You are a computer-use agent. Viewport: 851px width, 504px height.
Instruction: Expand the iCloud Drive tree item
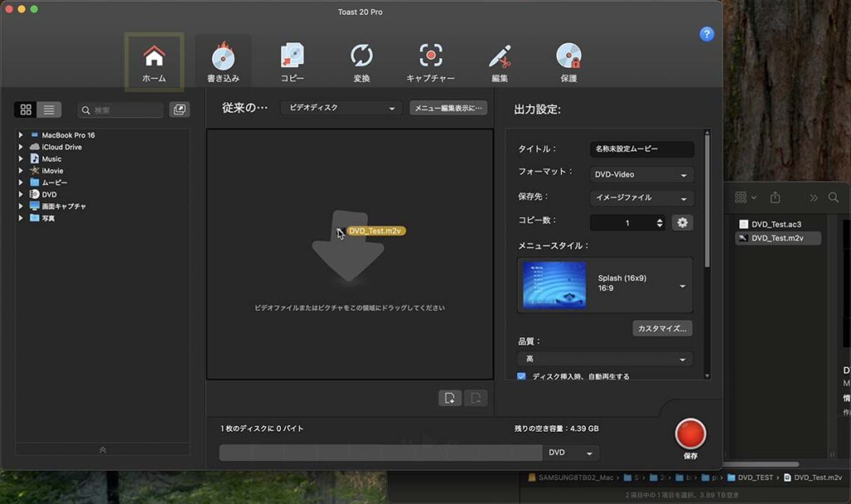click(x=21, y=146)
